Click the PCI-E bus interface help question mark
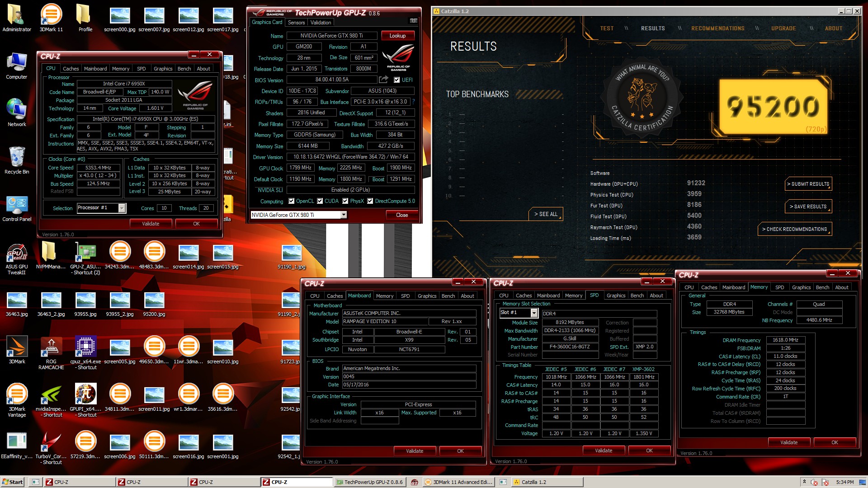 tap(413, 102)
